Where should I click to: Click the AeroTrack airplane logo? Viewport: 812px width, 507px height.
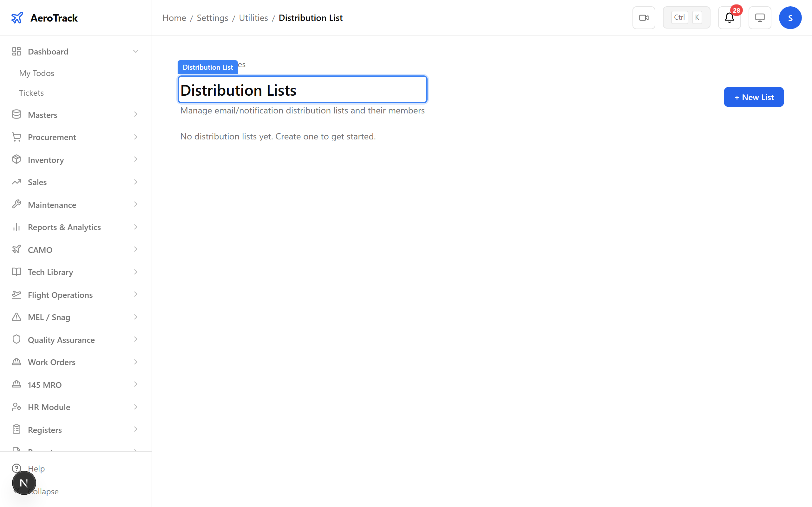pos(17,17)
